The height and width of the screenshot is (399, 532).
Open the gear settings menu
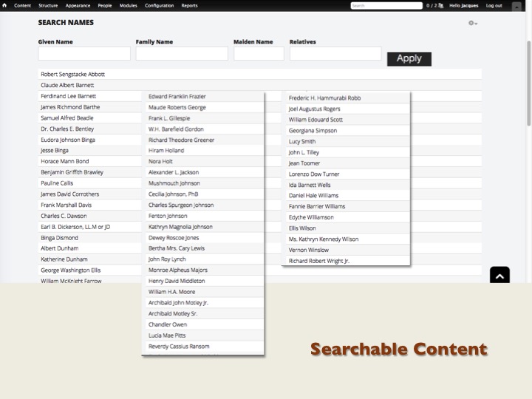[x=472, y=23]
